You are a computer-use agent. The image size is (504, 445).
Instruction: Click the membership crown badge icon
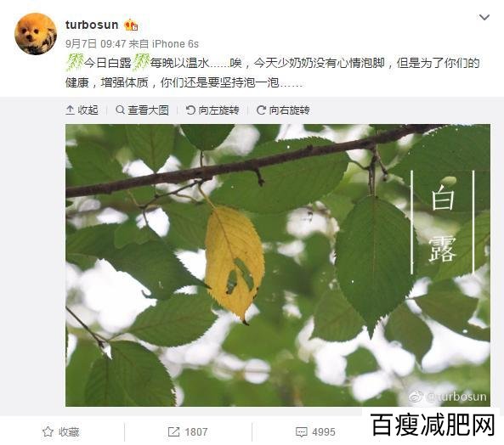pos(131,25)
